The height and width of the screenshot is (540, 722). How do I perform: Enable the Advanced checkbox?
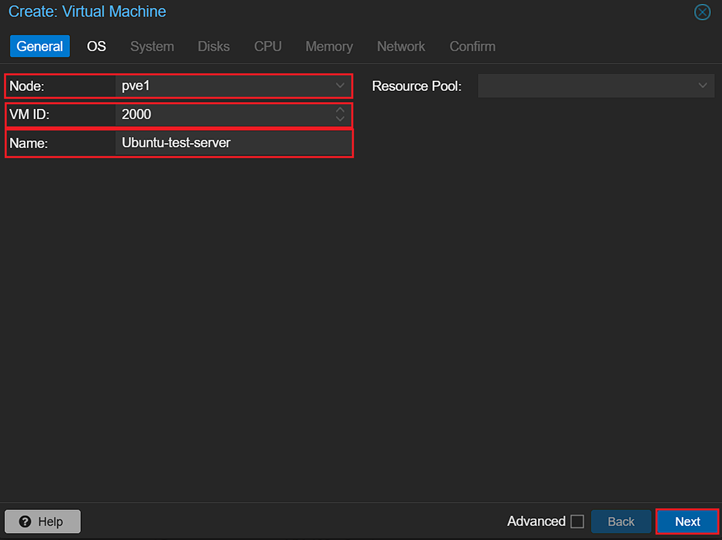coord(577,521)
